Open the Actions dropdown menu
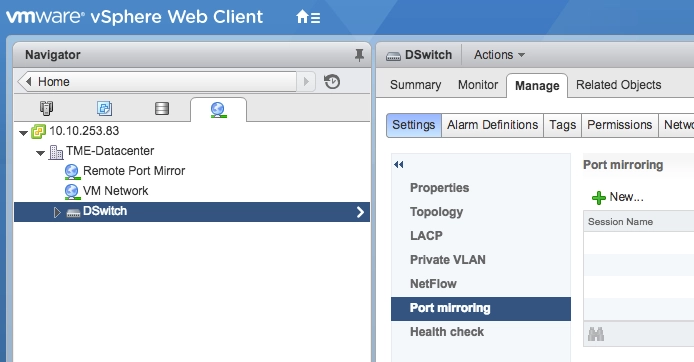 point(499,55)
